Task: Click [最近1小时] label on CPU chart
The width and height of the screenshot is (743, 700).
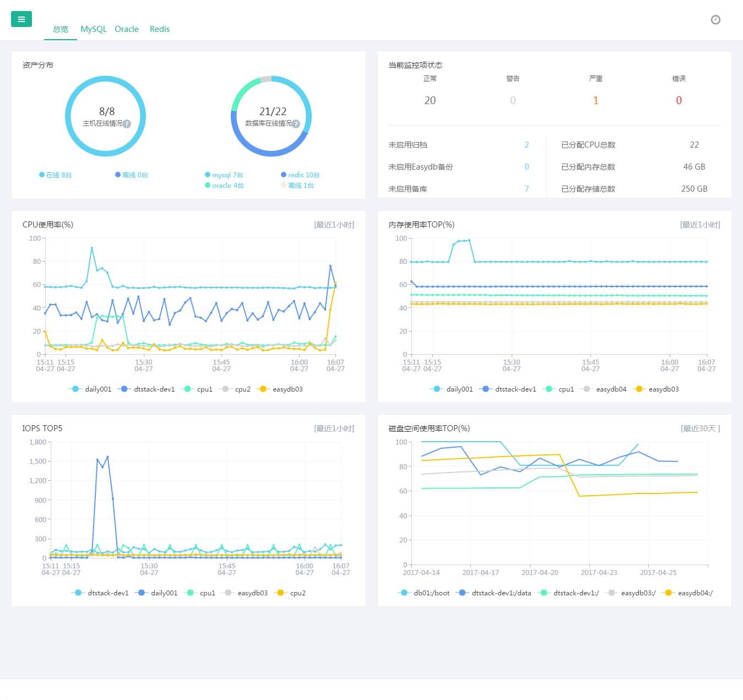Action: (x=334, y=225)
